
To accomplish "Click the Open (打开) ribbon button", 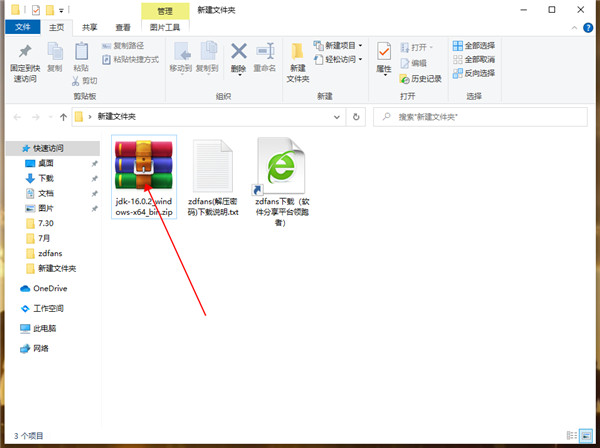I will pyautogui.click(x=416, y=47).
